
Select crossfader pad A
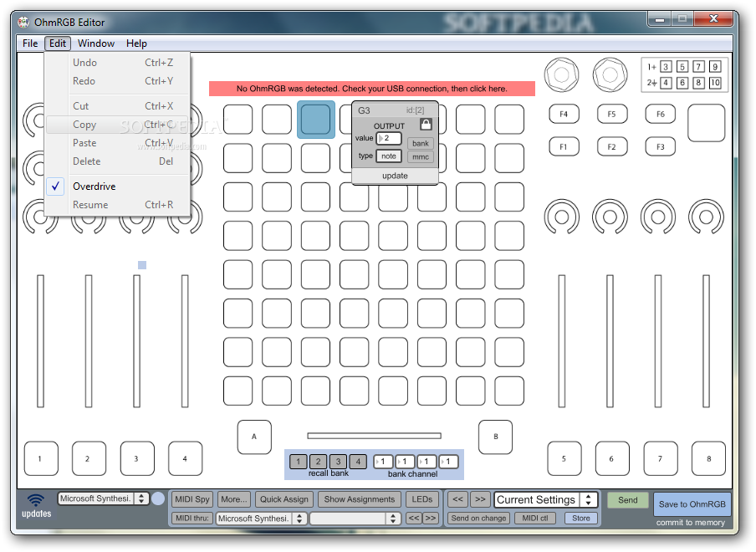254,437
